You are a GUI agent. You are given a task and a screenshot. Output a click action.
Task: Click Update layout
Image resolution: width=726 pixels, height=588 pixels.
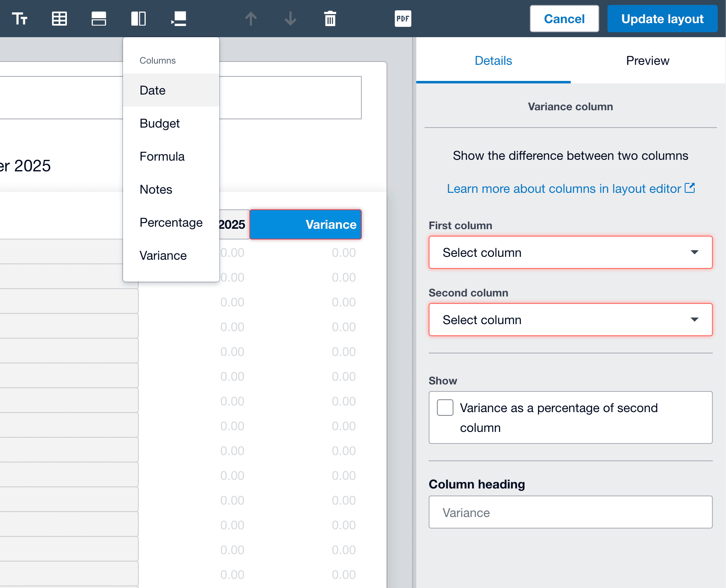click(662, 19)
